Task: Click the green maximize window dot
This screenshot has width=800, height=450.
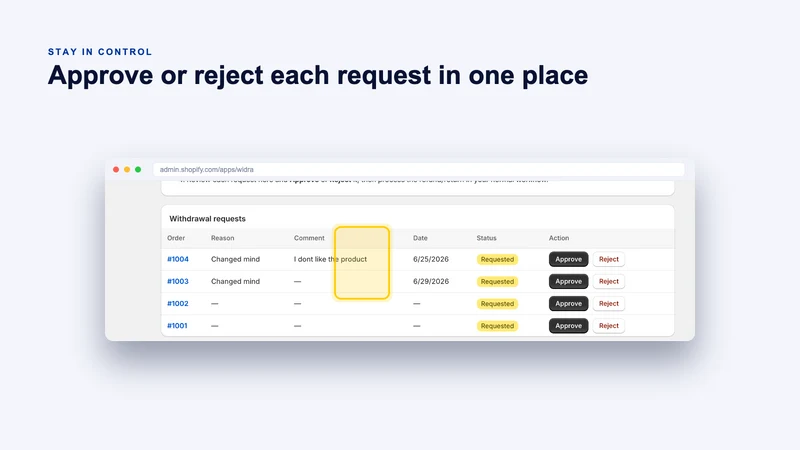Action: 138,169
